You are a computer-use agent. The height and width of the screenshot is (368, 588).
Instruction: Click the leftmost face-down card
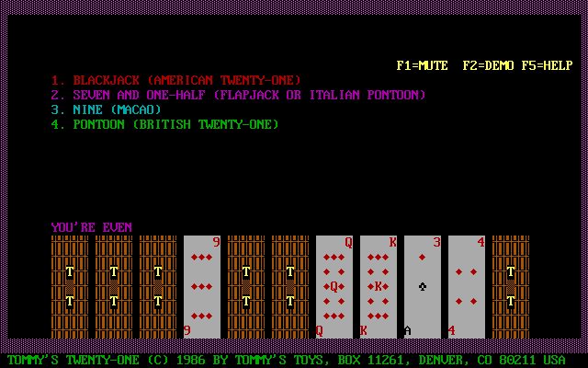tap(70, 287)
